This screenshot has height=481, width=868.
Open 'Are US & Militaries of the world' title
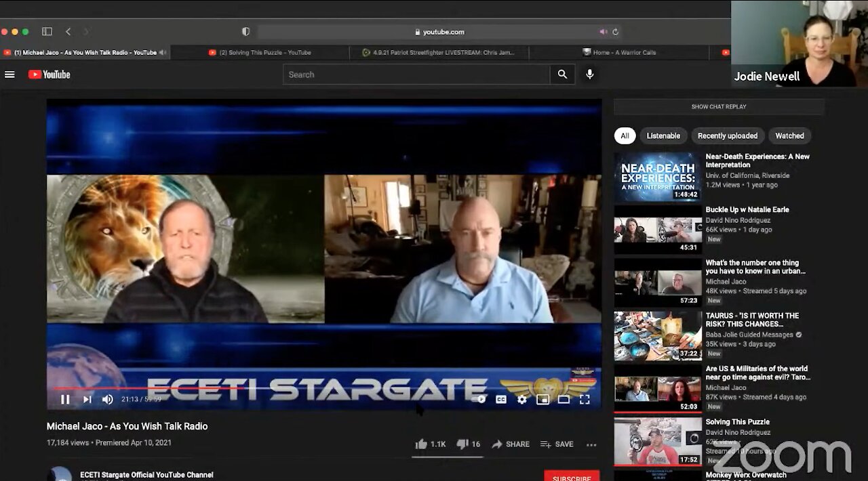click(x=758, y=373)
